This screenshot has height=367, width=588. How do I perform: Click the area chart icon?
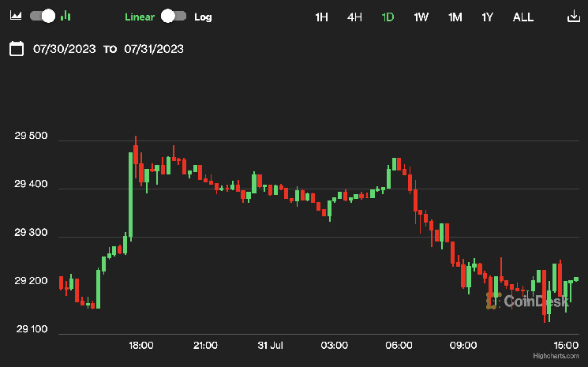coord(17,16)
